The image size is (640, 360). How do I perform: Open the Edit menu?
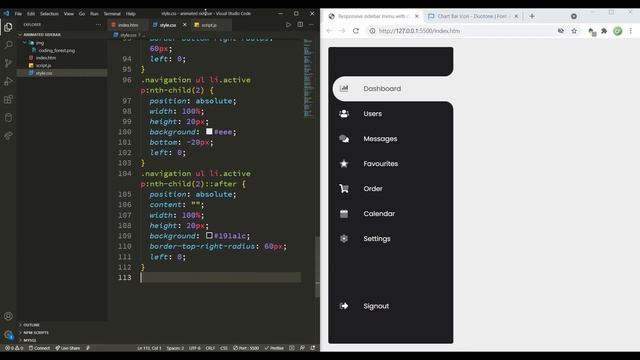point(31,13)
